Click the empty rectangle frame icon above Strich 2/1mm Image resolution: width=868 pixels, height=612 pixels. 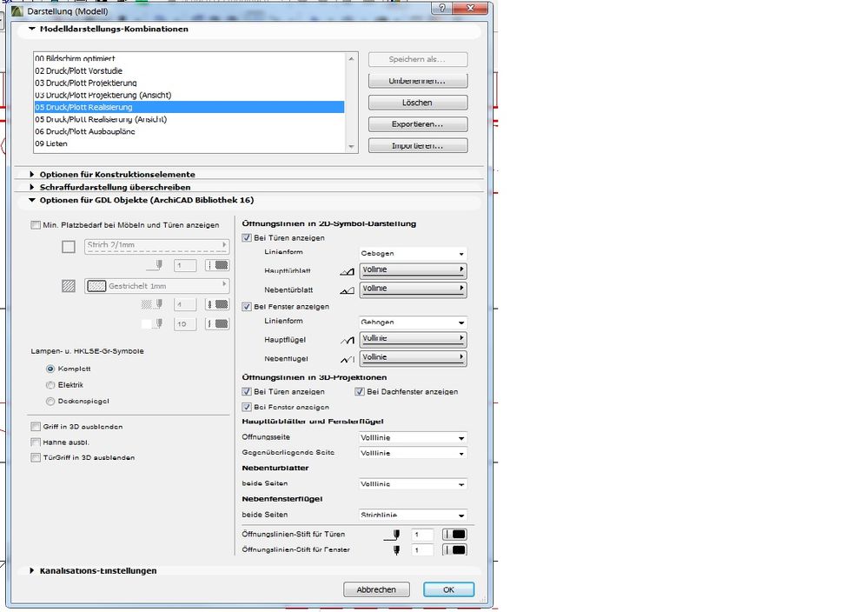(69, 247)
